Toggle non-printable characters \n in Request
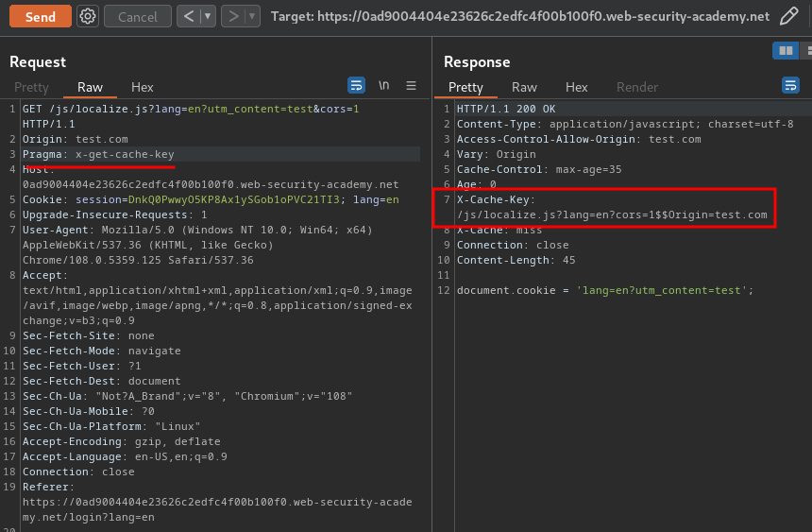The height and width of the screenshot is (532, 812). [383, 86]
